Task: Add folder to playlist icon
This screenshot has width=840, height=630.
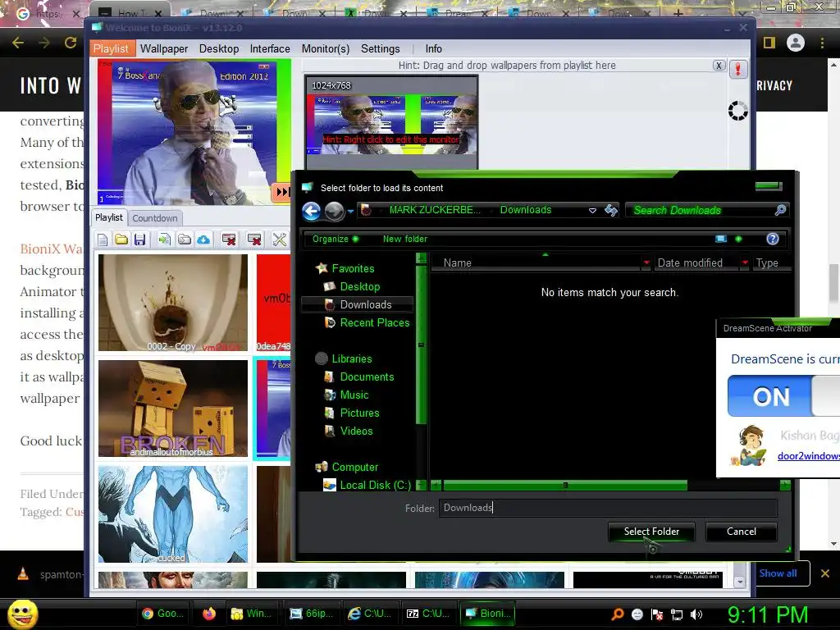Action: pyautogui.click(x=185, y=240)
